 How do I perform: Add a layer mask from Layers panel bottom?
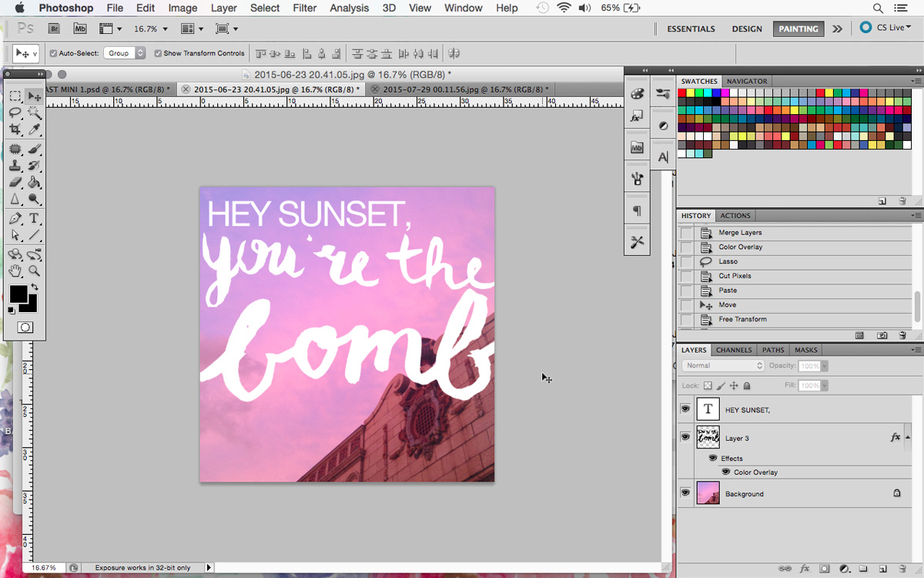click(824, 569)
